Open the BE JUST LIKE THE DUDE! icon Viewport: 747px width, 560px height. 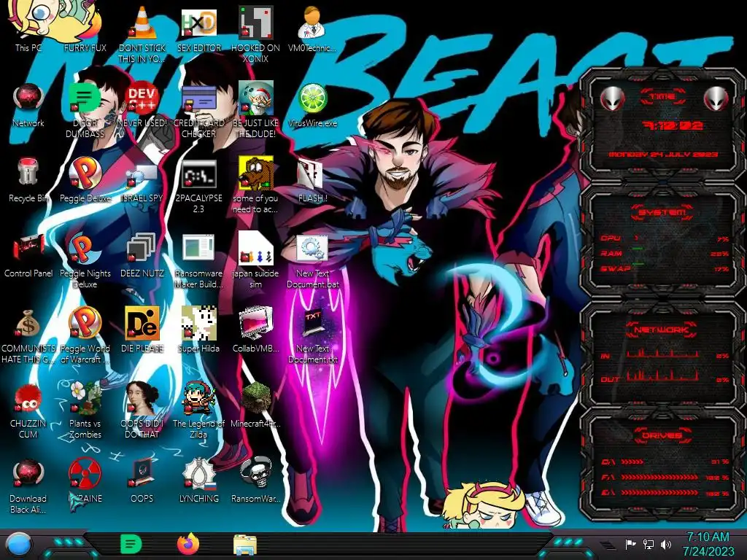tap(255, 109)
